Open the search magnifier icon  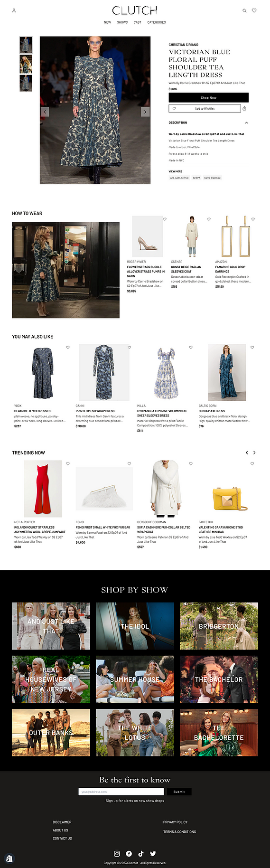coord(245,10)
